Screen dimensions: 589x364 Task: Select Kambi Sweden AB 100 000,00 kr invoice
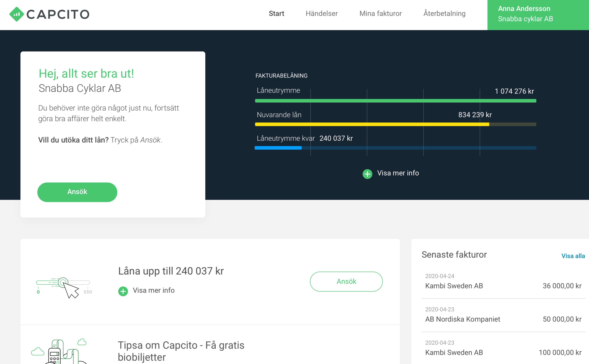(503, 348)
